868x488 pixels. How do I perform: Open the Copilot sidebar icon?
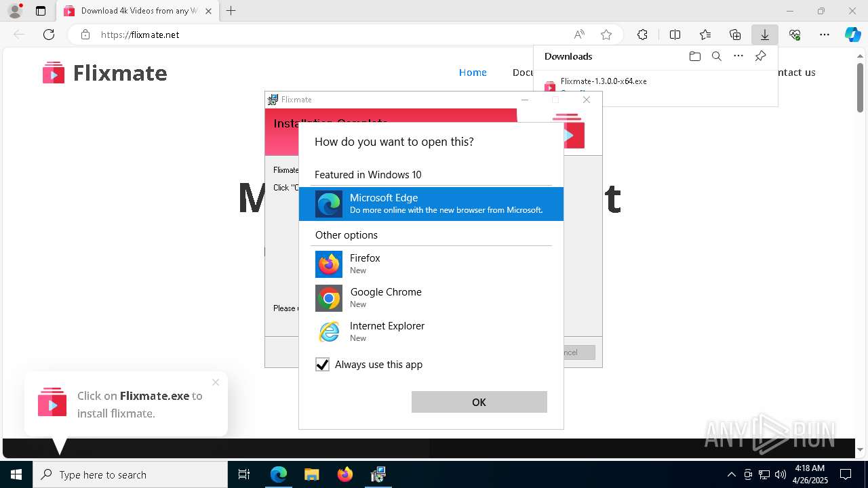coord(852,35)
